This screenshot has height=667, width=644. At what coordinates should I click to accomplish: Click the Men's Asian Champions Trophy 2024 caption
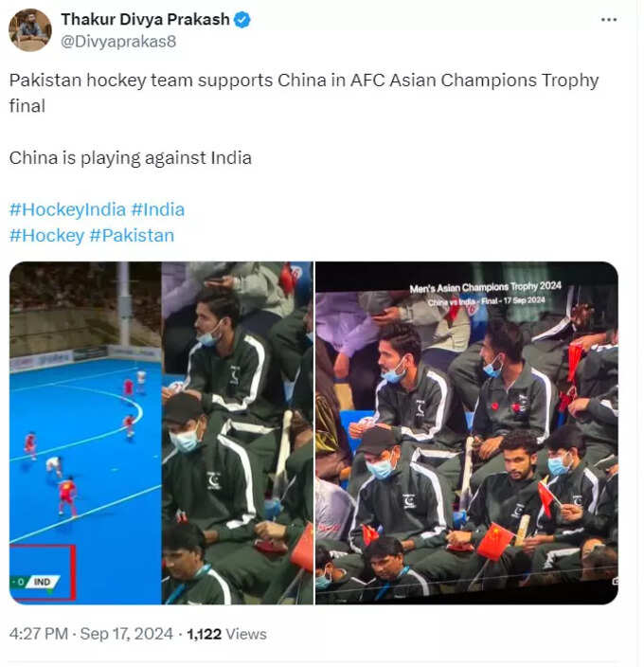tap(486, 288)
